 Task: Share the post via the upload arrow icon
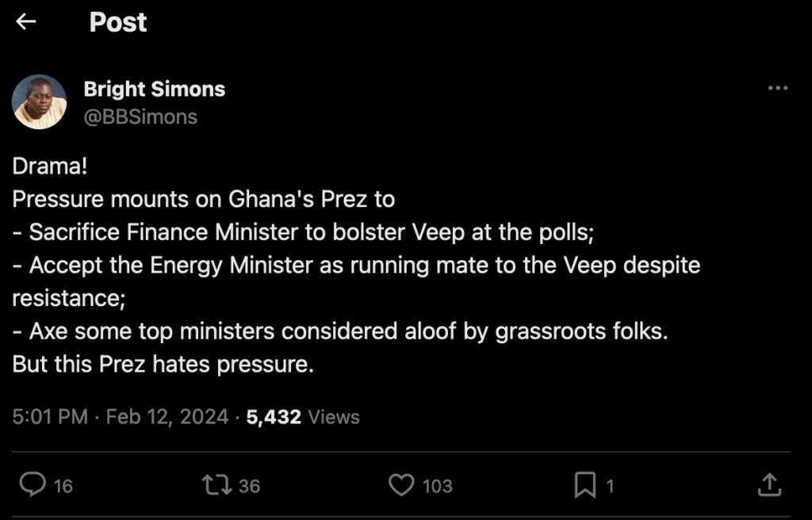(x=768, y=484)
